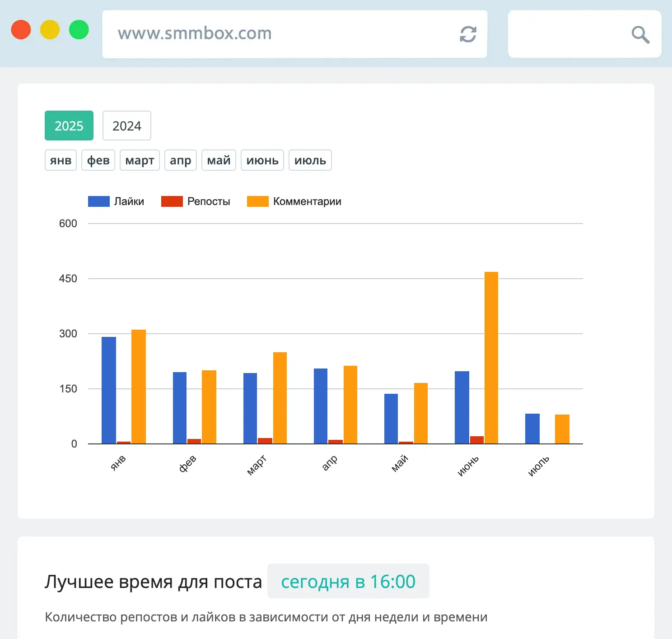The image size is (672, 639).
Task: Click the rotated июнь x-axis label
Action: click(x=468, y=466)
